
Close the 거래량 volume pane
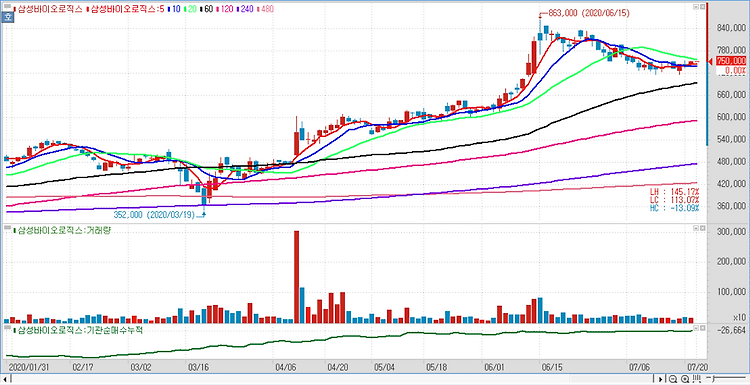702,229
